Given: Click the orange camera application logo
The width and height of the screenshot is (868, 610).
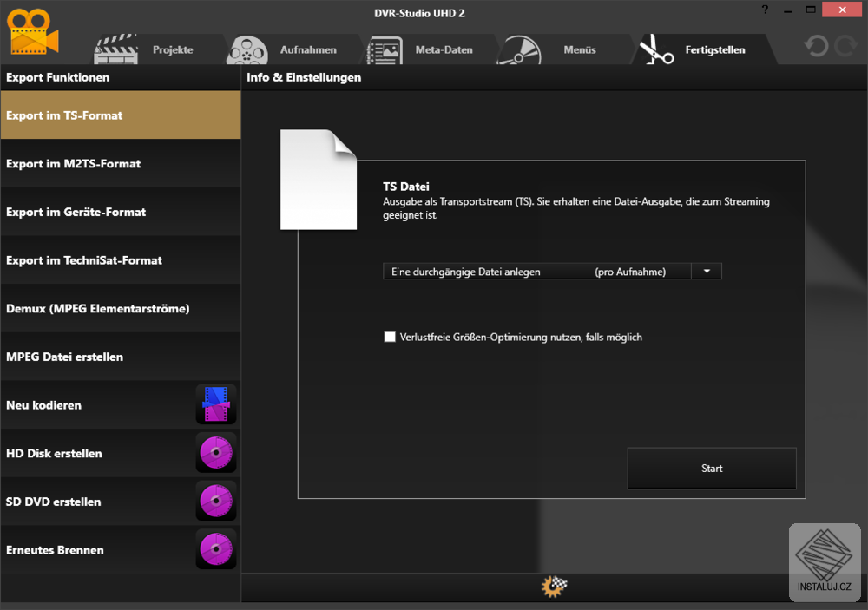Looking at the screenshot, I should 33,31.
